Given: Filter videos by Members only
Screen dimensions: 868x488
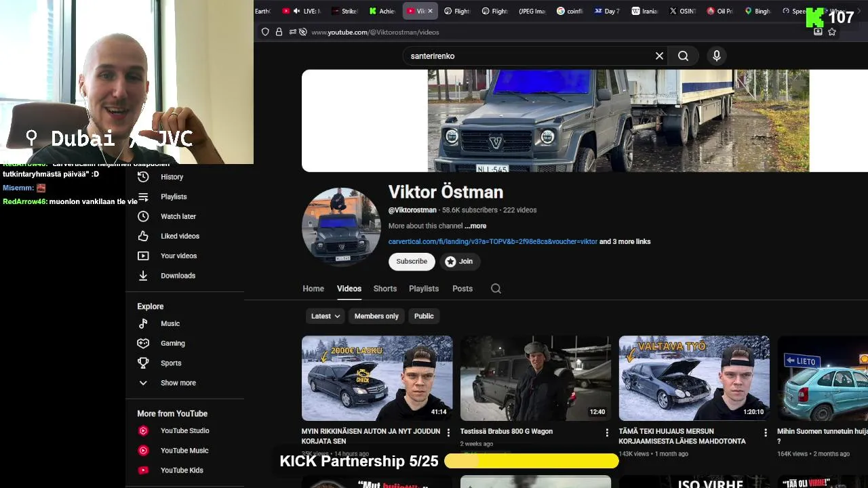Looking at the screenshot, I should tap(376, 316).
